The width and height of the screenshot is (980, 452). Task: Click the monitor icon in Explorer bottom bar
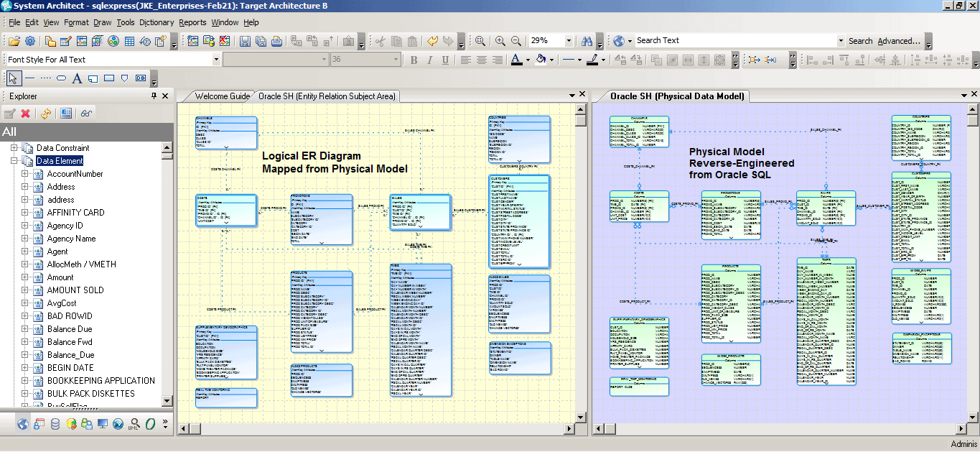(102, 424)
